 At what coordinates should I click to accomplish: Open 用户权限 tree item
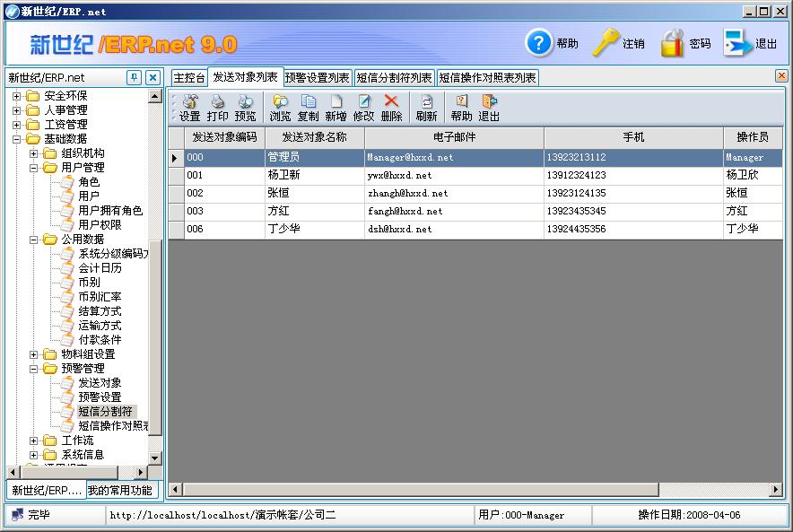(x=100, y=224)
